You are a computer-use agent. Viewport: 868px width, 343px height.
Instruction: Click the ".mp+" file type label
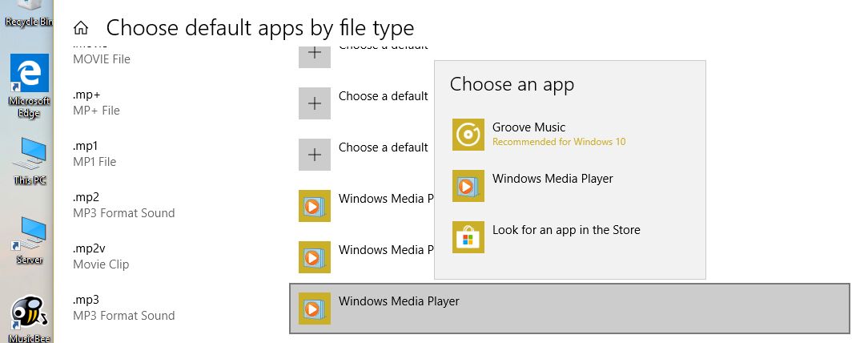[87, 95]
